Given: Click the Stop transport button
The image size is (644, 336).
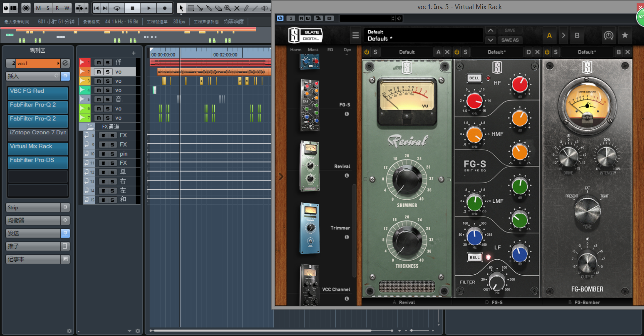Looking at the screenshot, I should pos(132,8).
